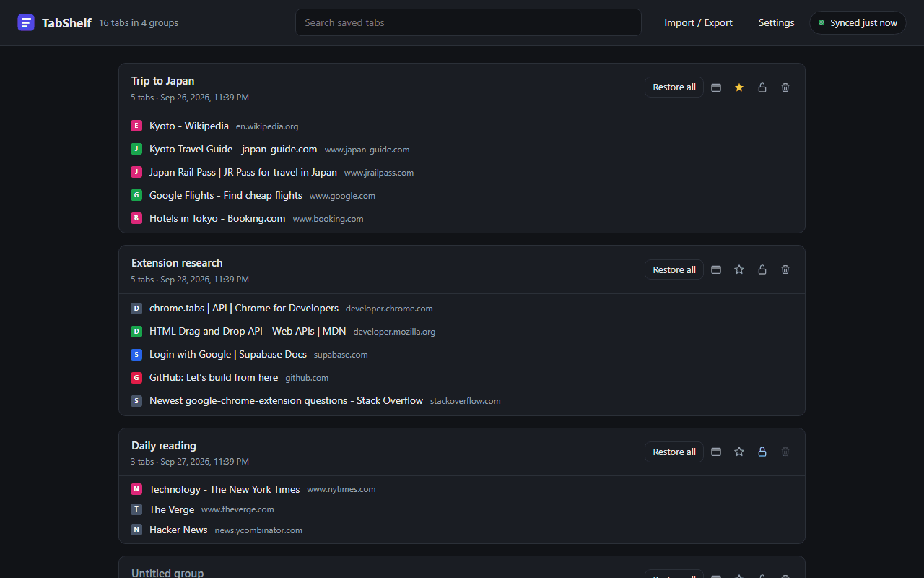Click Kyoto - Wikipedia favicon
The height and width of the screenshot is (578, 924).
tap(136, 126)
